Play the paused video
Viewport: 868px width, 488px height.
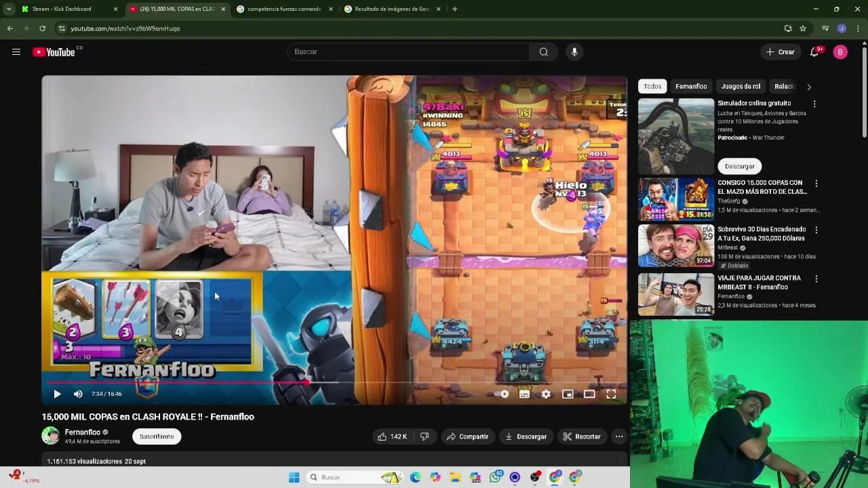coord(57,394)
